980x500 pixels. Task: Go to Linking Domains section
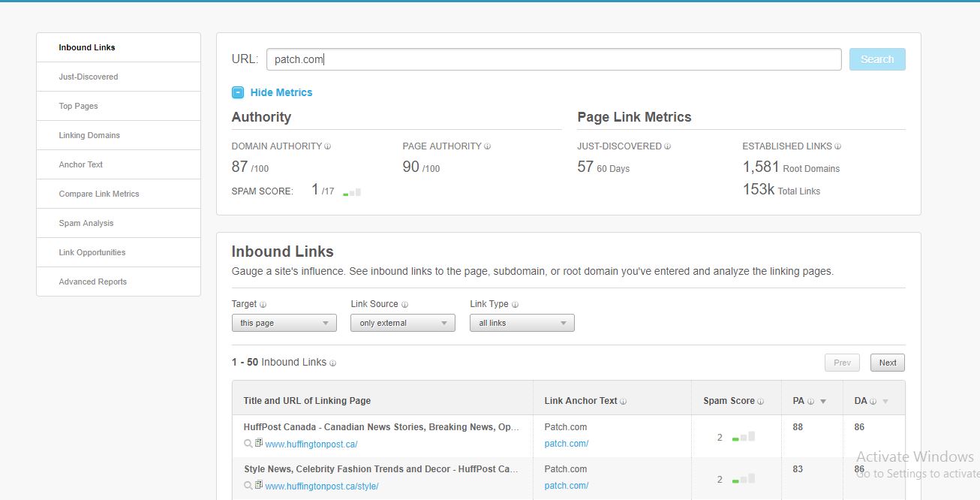[89, 135]
